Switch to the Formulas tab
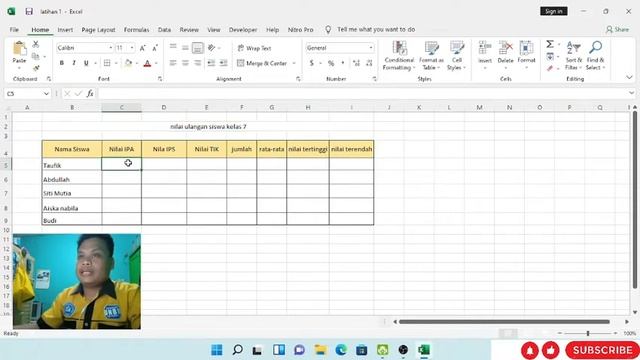 coord(136,30)
